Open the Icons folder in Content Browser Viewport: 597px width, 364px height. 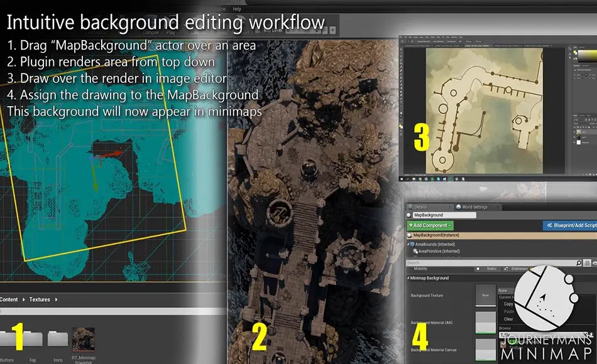[58, 340]
